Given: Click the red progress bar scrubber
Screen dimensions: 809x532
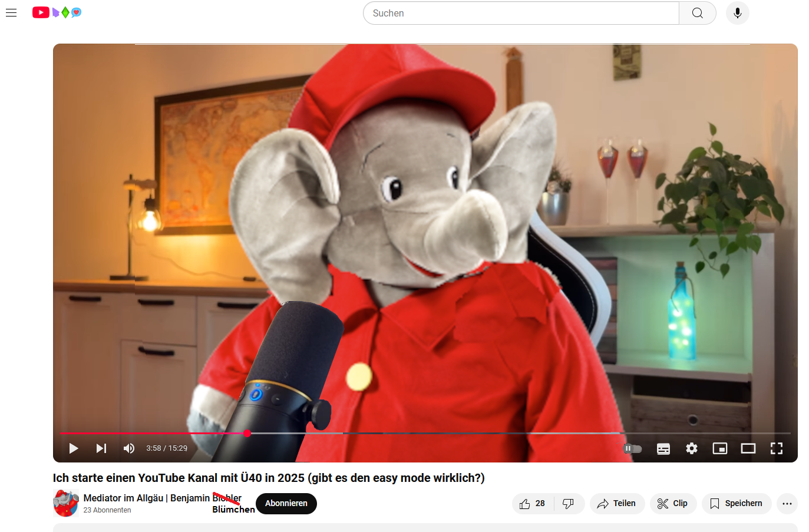Looking at the screenshot, I should (247, 433).
